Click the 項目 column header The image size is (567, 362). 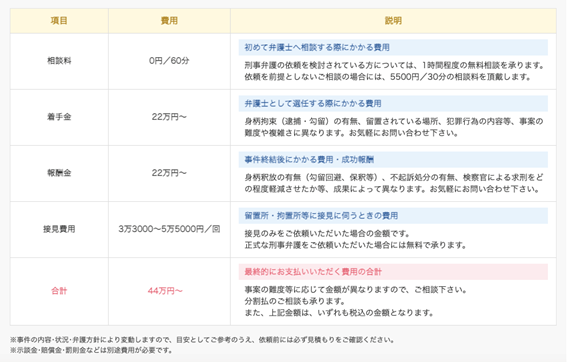click(59, 21)
